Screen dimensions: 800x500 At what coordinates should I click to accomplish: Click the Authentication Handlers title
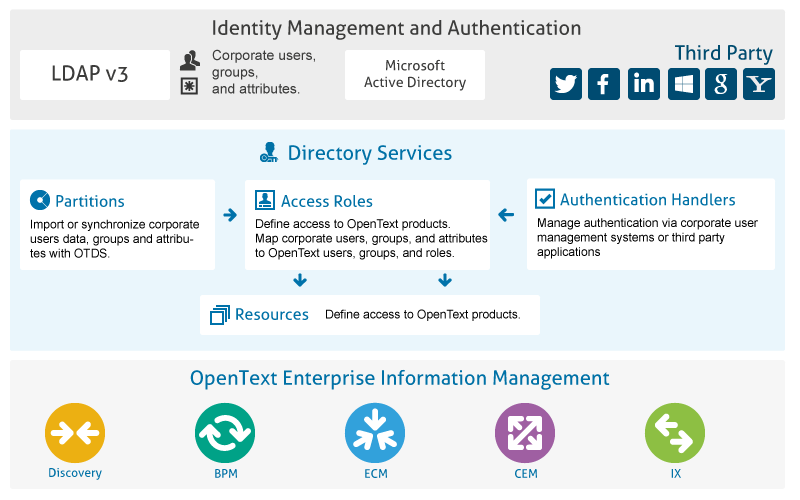(x=648, y=199)
